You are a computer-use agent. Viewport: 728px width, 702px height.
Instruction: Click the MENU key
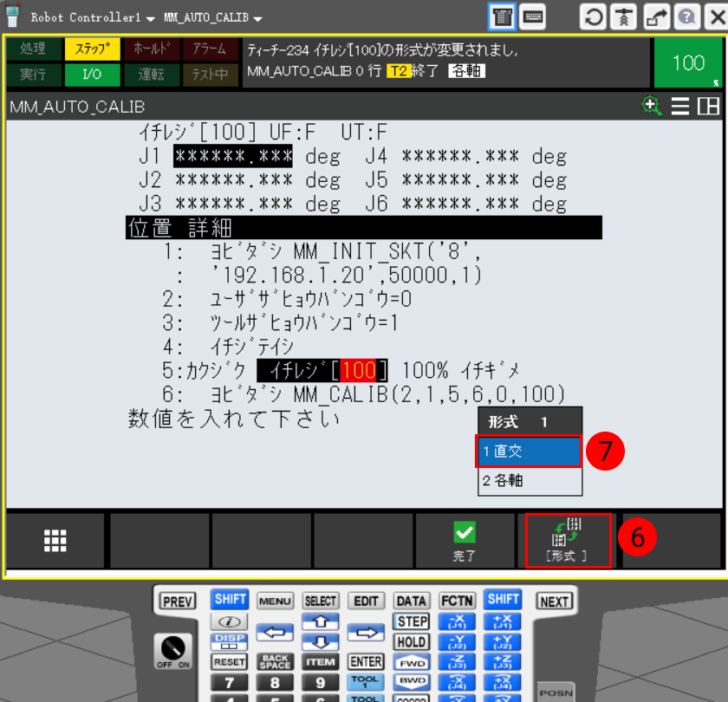pos(275,601)
